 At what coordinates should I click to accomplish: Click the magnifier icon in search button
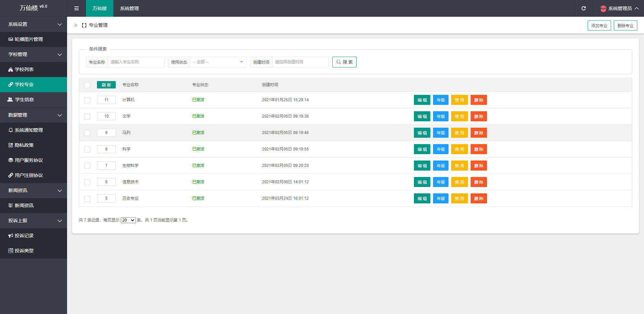(x=338, y=62)
